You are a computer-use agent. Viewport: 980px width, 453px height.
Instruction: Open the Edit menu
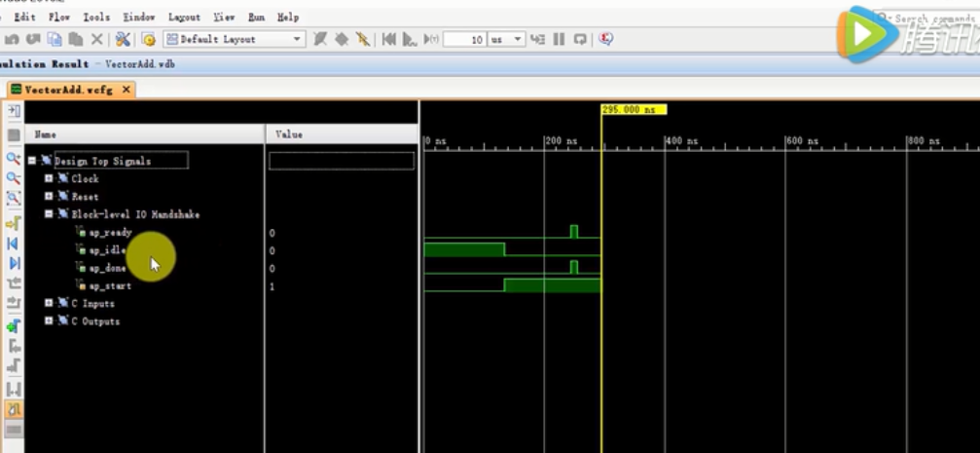[x=24, y=18]
